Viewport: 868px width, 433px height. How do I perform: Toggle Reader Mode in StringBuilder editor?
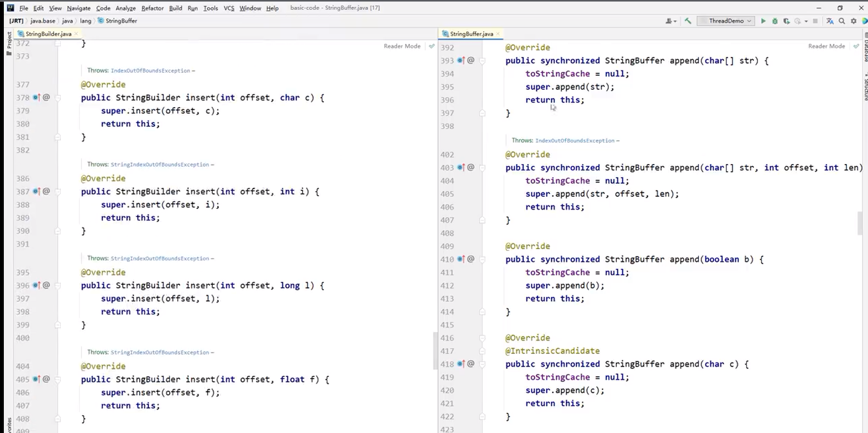pos(402,46)
